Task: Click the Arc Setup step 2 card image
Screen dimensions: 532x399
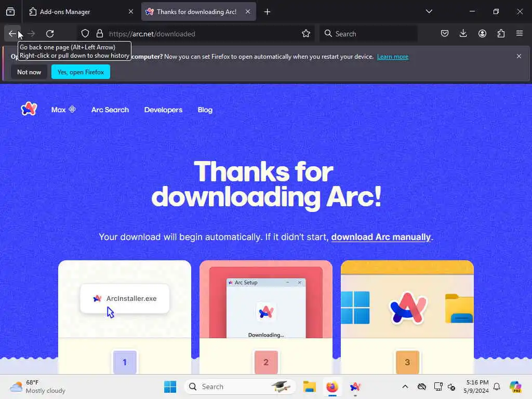Action: coord(266,299)
